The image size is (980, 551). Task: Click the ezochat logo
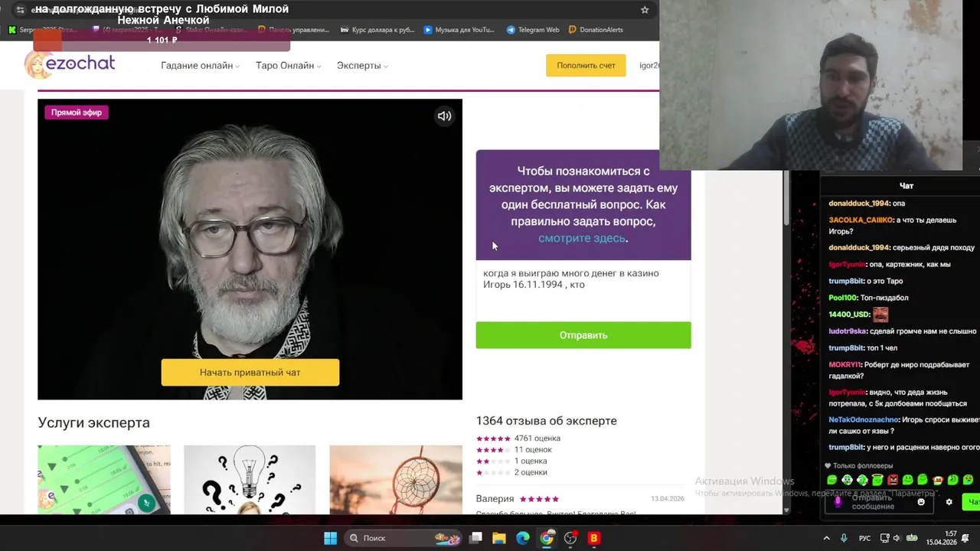[70, 64]
